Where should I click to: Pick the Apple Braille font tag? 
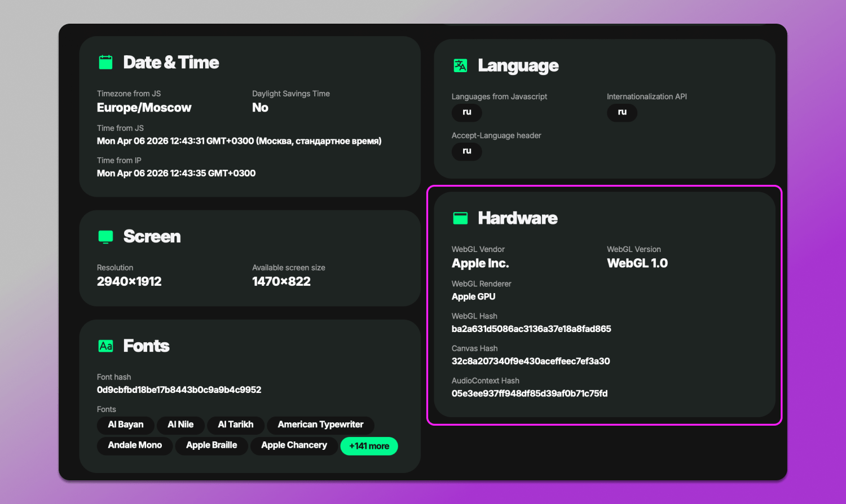211,445
